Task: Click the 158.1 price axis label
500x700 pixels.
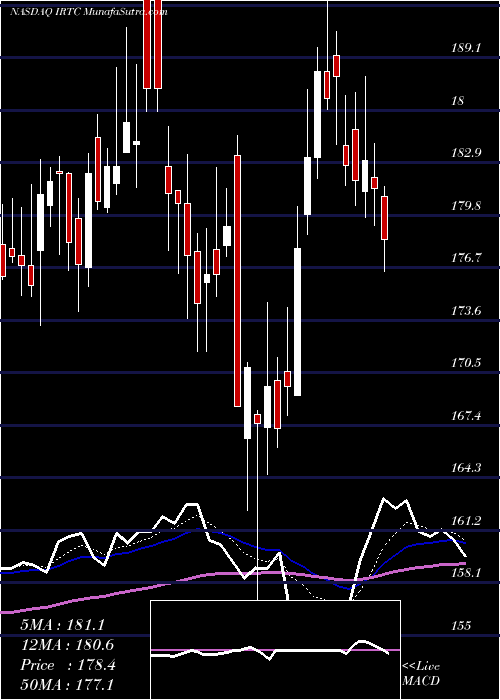Action: [466, 573]
